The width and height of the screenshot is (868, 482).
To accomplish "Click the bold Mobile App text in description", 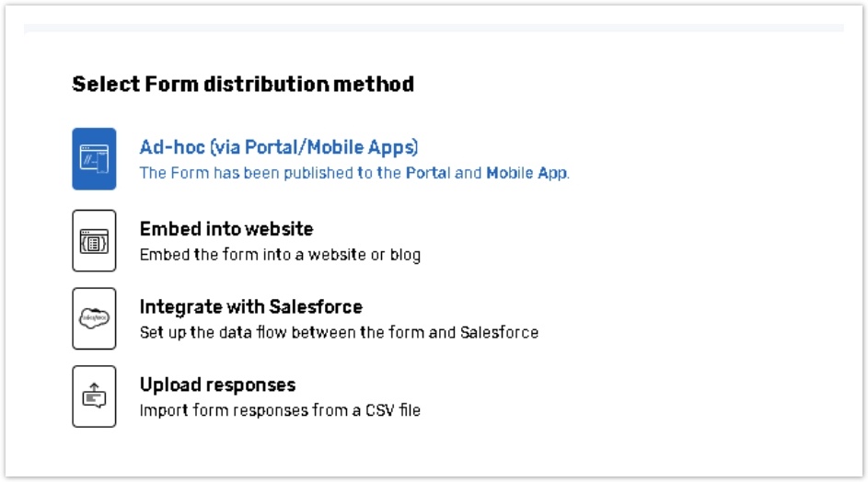I will click(527, 173).
